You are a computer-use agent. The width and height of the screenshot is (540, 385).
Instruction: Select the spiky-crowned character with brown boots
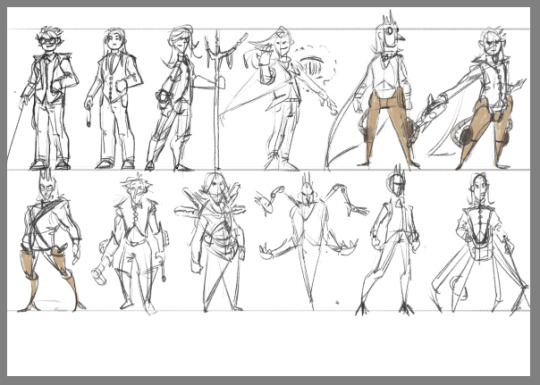coord(51,241)
